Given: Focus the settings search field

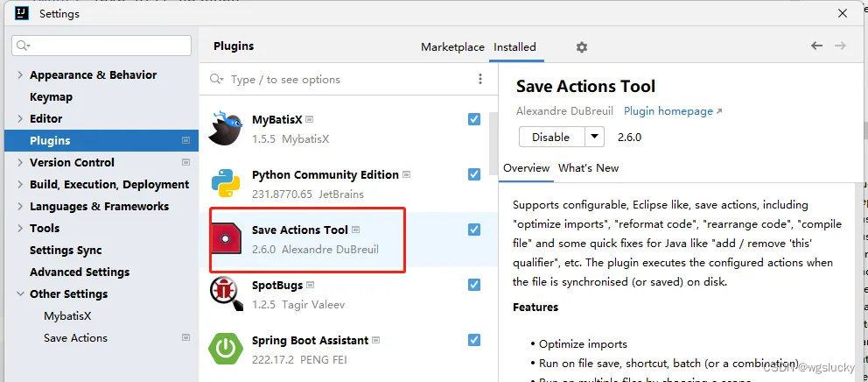Looking at the screenshot, I should [101, 46].
